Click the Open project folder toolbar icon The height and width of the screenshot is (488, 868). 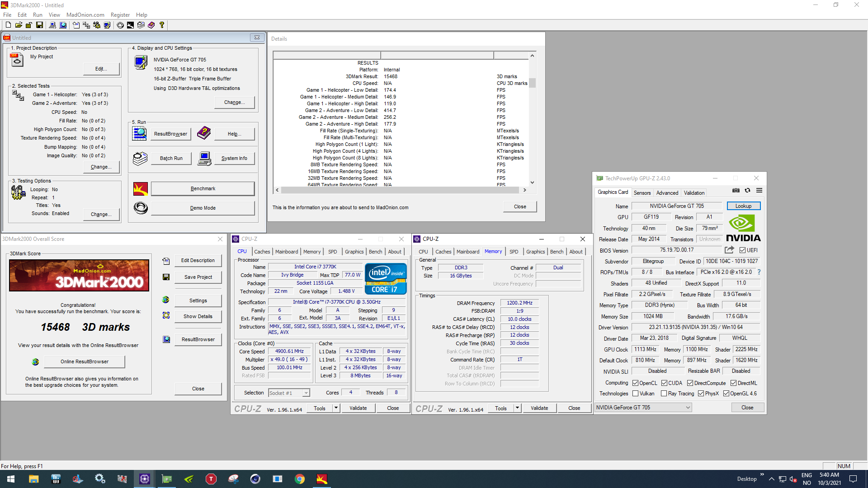(x=19, y=25)
